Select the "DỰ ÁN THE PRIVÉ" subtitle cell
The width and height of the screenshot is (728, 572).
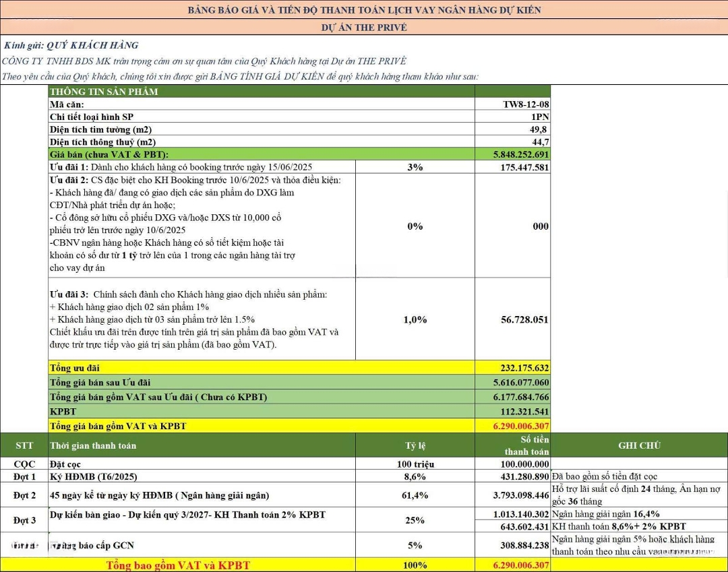[x=364, y=28]
